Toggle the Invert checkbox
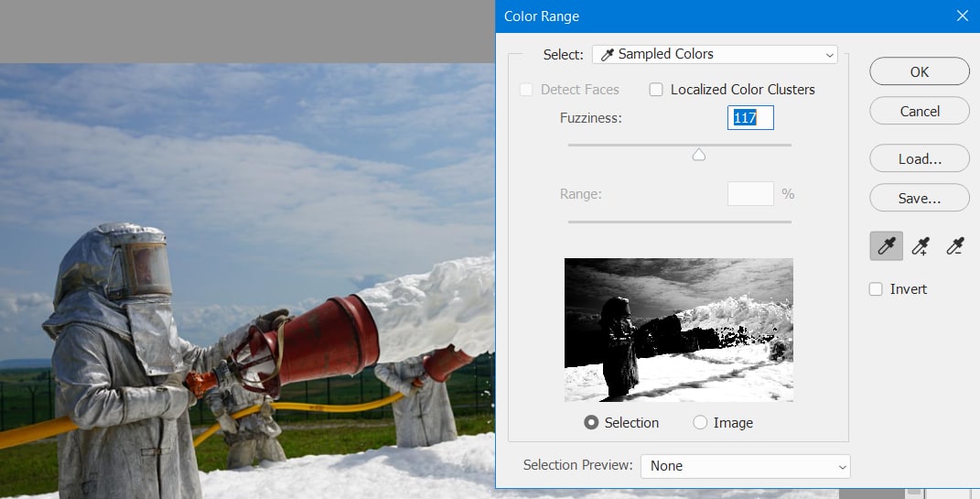The height and width of the screenshot is (499, 980). pyautogui.click(x=877, y=289)
